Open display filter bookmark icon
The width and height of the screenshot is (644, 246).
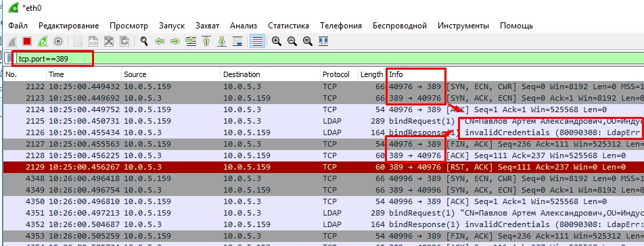(9, 59)
